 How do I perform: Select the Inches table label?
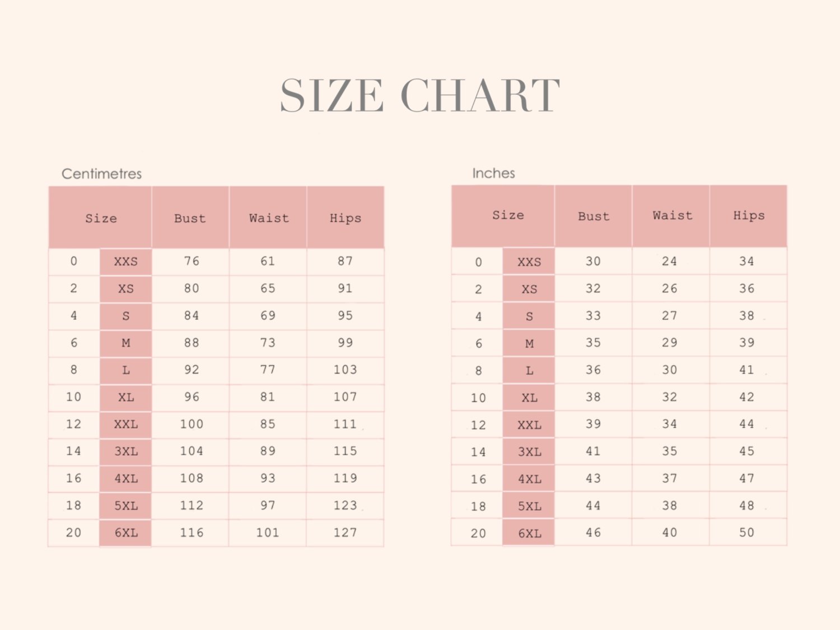493,173
